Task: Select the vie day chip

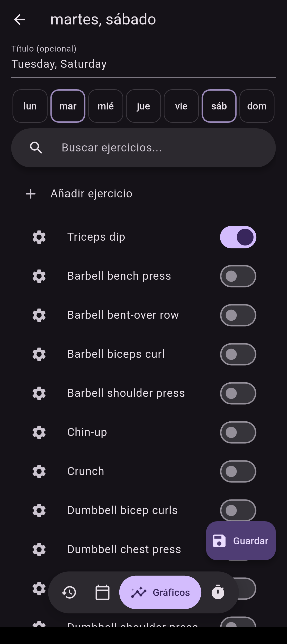Action: pos(181,106)
